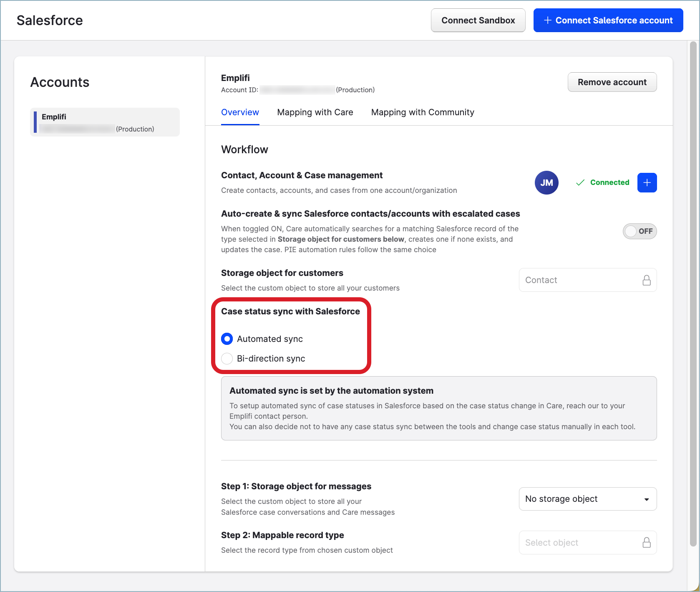Click the Select object locked field

pyautogui.click(x=588, y=542)
